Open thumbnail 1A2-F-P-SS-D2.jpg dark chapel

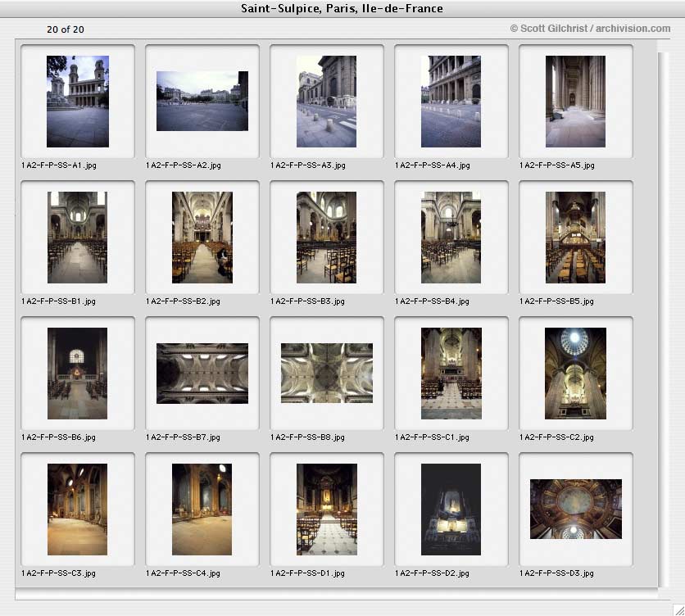(x=451, y=510)
